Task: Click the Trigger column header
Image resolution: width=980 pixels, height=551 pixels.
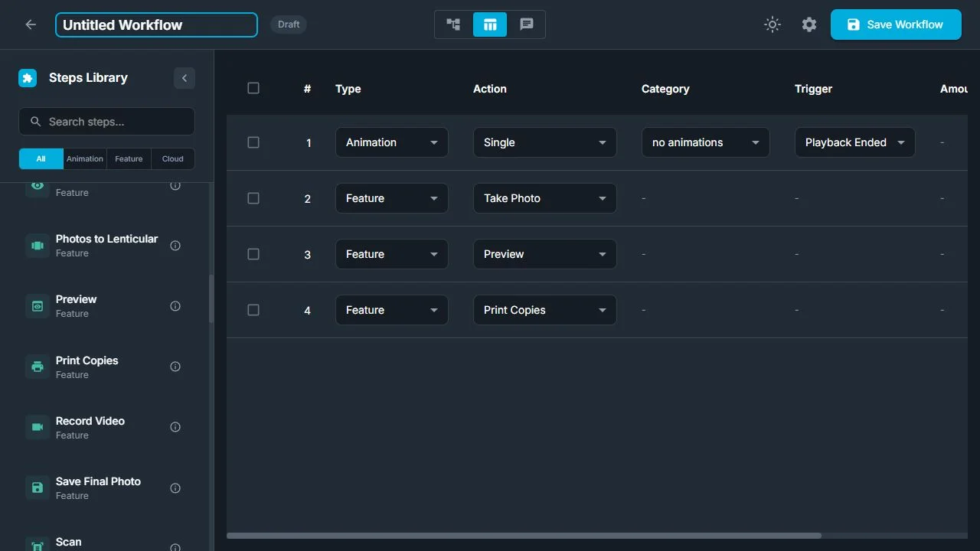Action: coord(813,89)
